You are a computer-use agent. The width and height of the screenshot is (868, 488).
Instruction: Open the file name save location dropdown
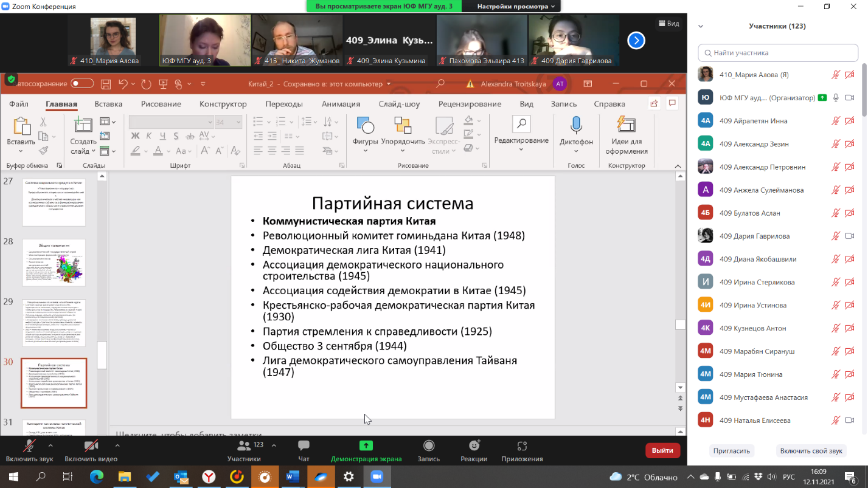click(388, 84)
